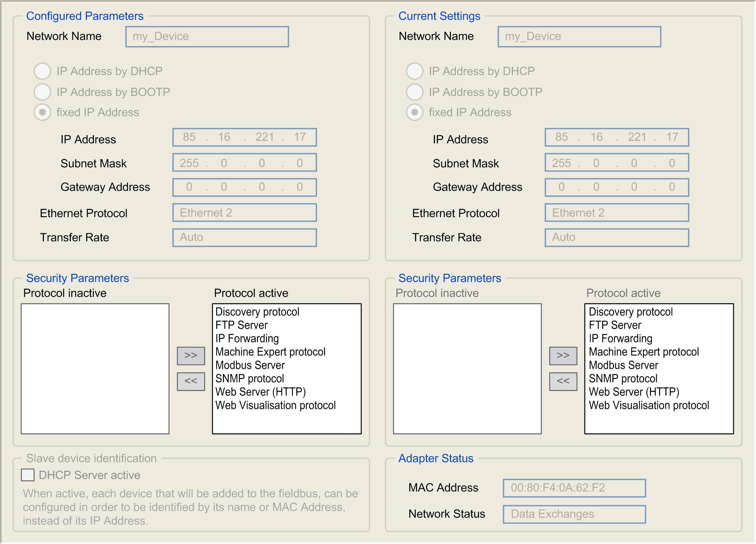The image size is (756, 544).
Task: Select IP Address by DHCP in Current Settings
Action: coord(415,71)
